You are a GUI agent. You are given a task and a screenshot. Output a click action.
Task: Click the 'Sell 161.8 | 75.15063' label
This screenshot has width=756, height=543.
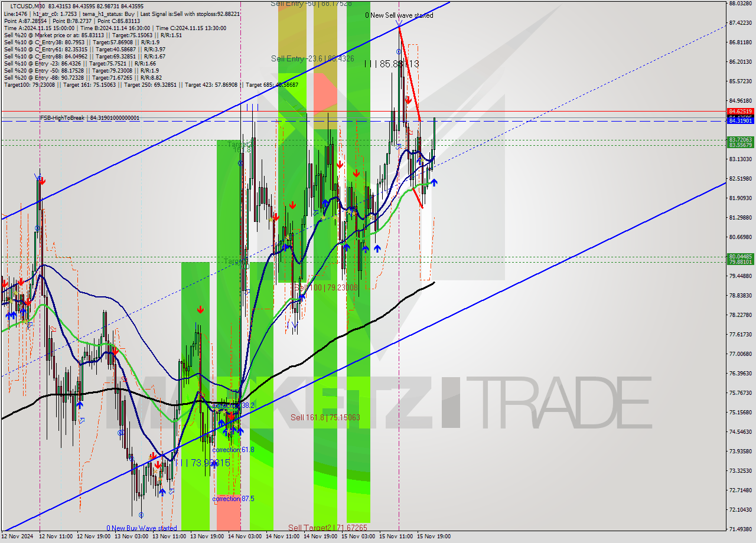pos(325,417)
